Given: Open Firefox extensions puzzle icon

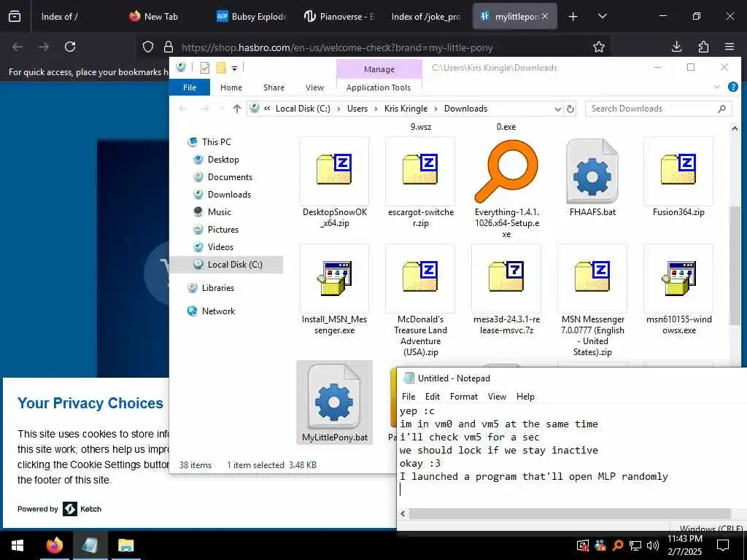Looking at the screenshot, I should [703, 47].
